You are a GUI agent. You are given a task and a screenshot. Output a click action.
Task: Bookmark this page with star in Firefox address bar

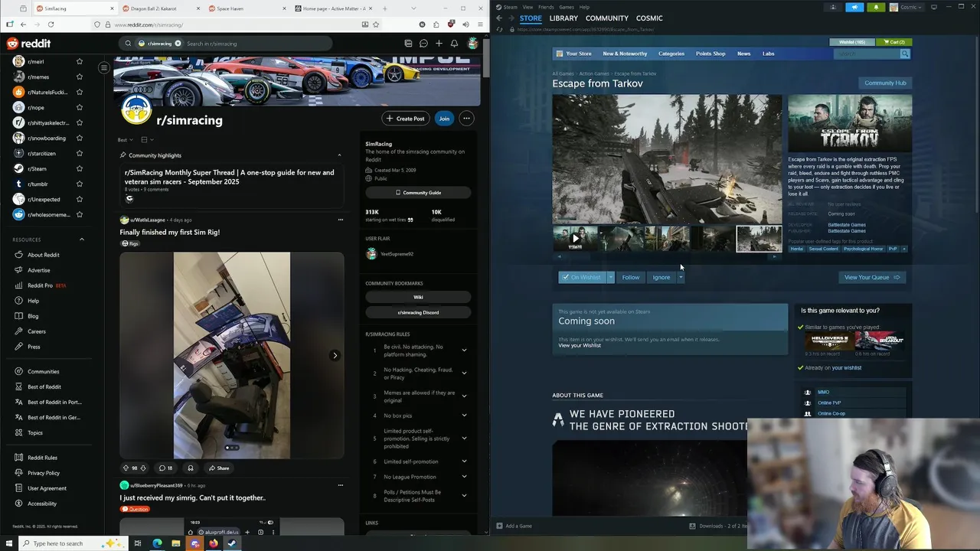[376, 24]
